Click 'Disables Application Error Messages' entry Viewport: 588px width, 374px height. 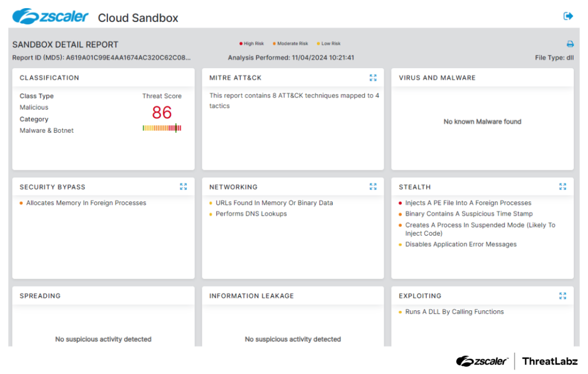(x=461, y=244)
